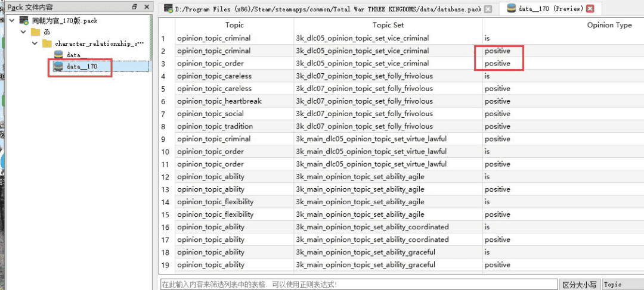Close the Pack file contents panel

pyautogui.click(x=147, y=7)
